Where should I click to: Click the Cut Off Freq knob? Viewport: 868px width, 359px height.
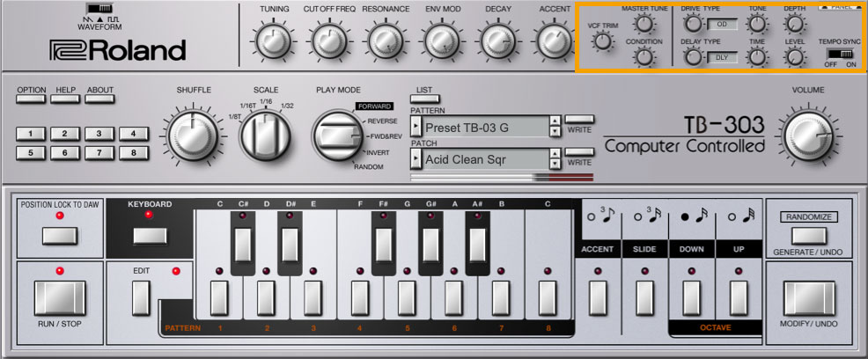pos(329,41)
